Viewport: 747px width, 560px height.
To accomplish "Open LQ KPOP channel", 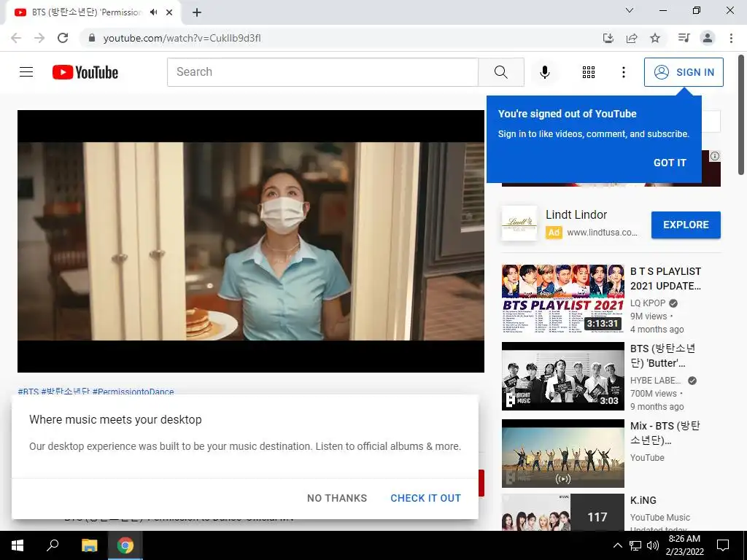I will coord(648,303).
